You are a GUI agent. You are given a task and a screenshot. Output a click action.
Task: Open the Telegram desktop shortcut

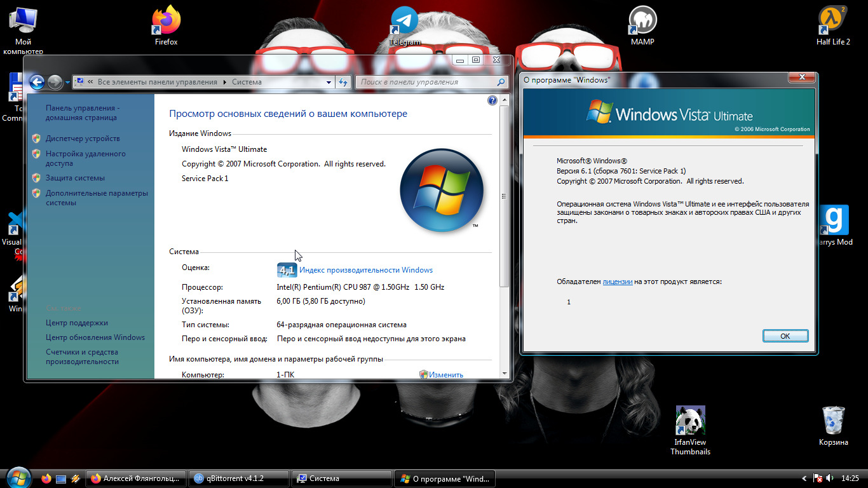[405, 25]
